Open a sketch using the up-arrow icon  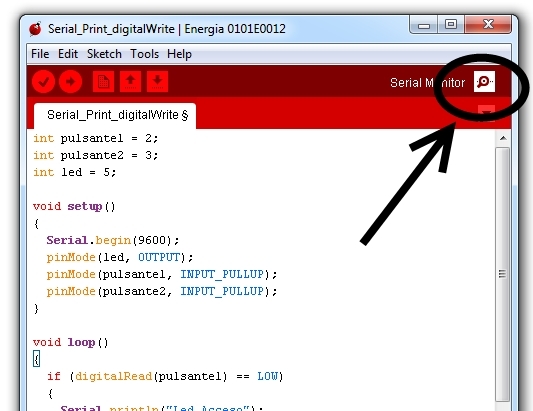(x=131, y=82)
